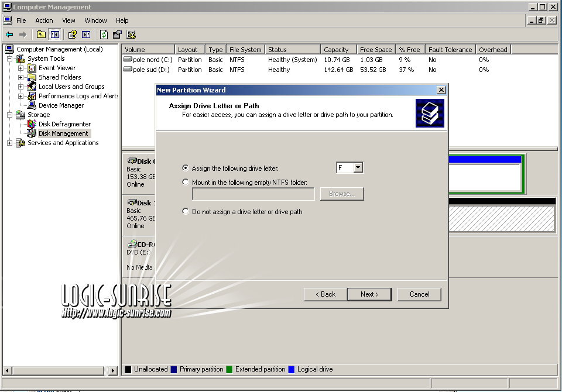Collapse the System Tools tree node

(x=10, y=59)
